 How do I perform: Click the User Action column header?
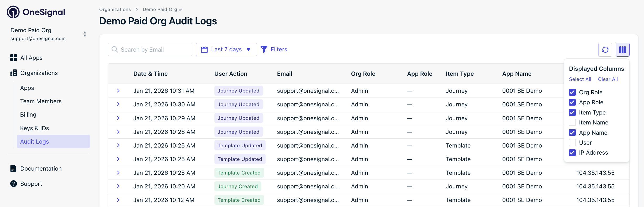[231, 74]
